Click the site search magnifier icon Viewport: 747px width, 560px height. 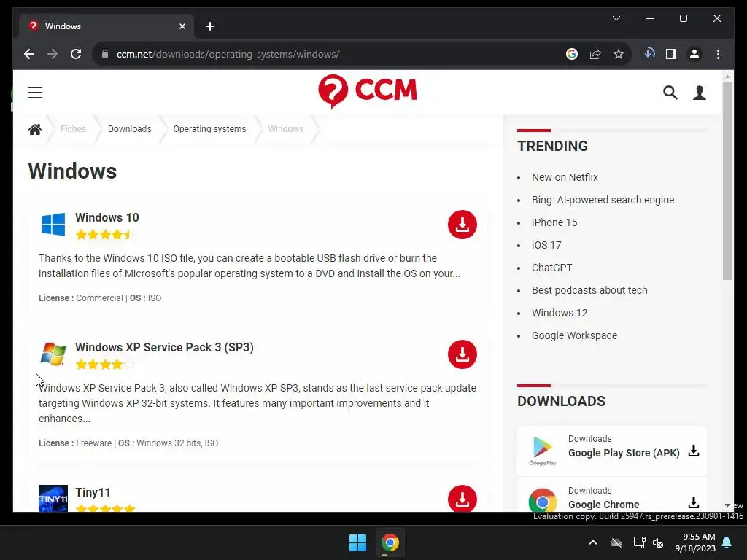point(670,93)
